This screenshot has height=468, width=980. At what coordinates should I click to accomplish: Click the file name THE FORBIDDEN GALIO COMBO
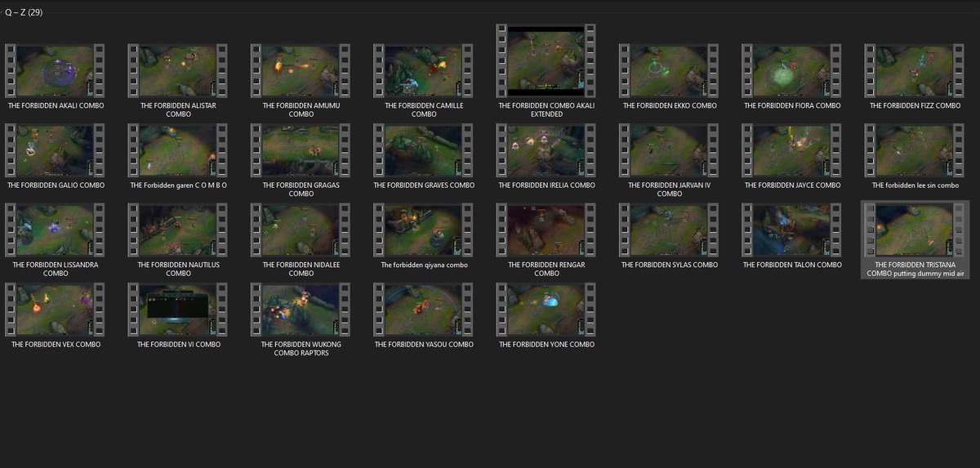tap(56, 185)
